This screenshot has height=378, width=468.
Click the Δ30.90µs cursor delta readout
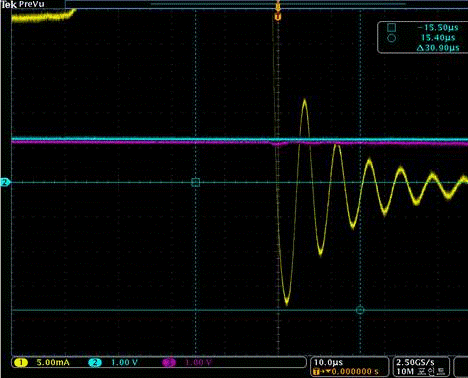pos(438,48)
